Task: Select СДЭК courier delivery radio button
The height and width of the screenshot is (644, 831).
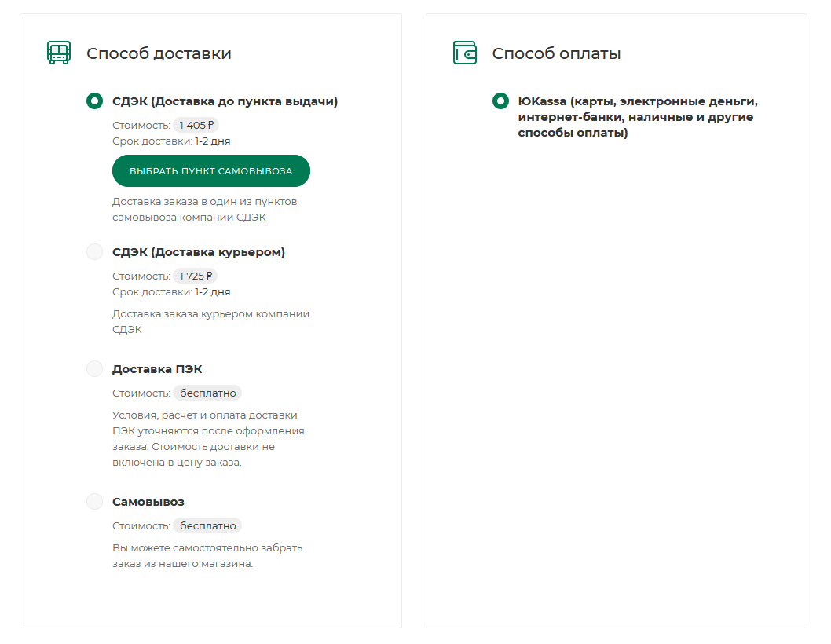Action: [94, 252]
